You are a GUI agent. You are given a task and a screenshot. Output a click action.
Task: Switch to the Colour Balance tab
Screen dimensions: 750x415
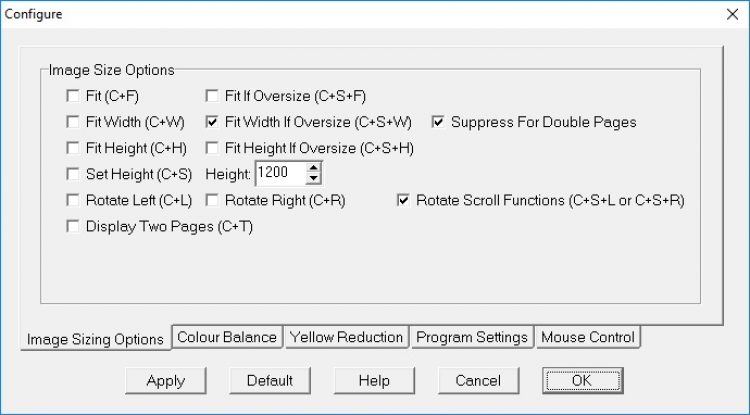click(x=227, y=338)
